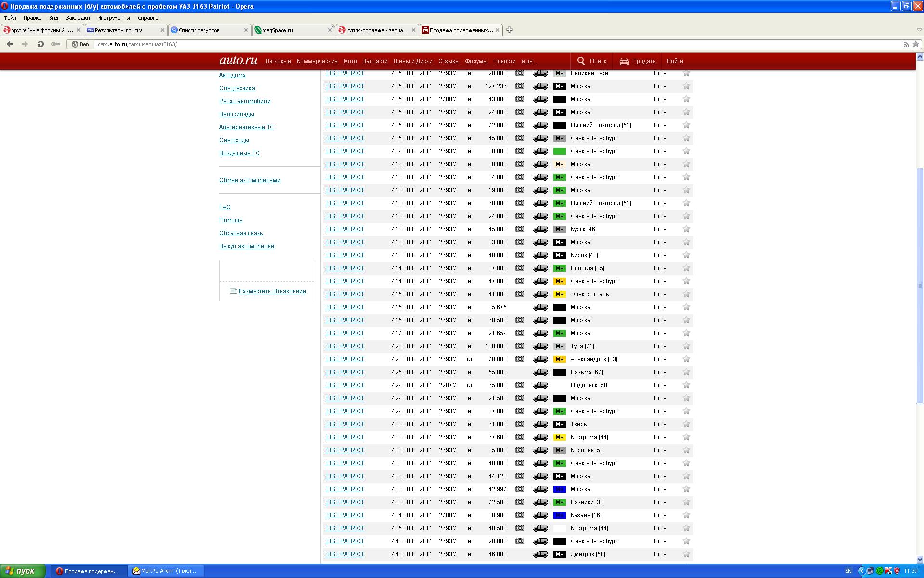The height and width of the screenshot is (578, 924).
Task: Open the RSS feed icon in address bar
Action: click(x=906, y=44)
